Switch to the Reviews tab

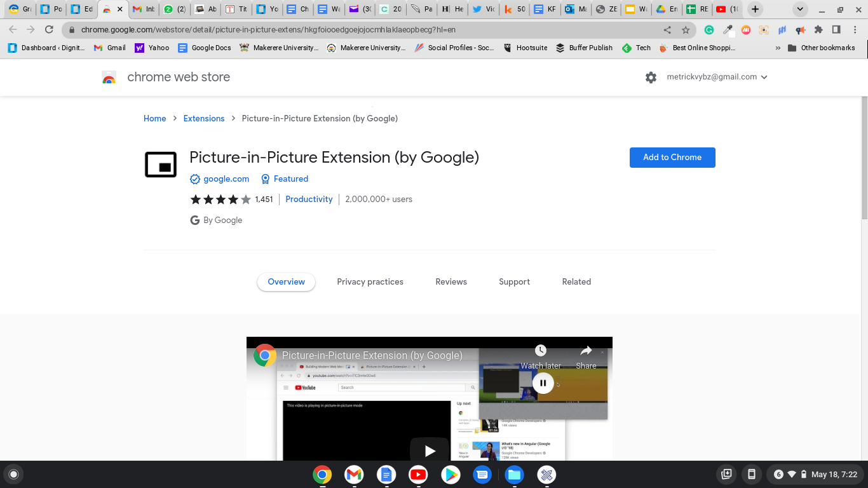(x=451, y=282)
